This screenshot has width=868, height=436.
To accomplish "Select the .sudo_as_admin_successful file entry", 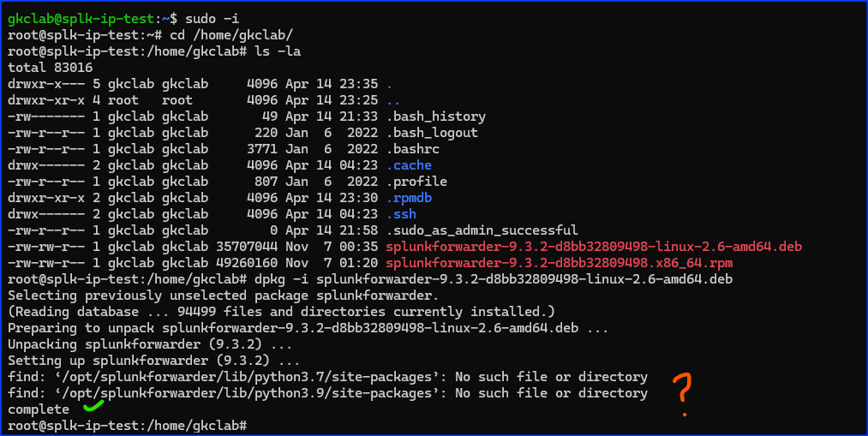I will [x=482, y=230].
